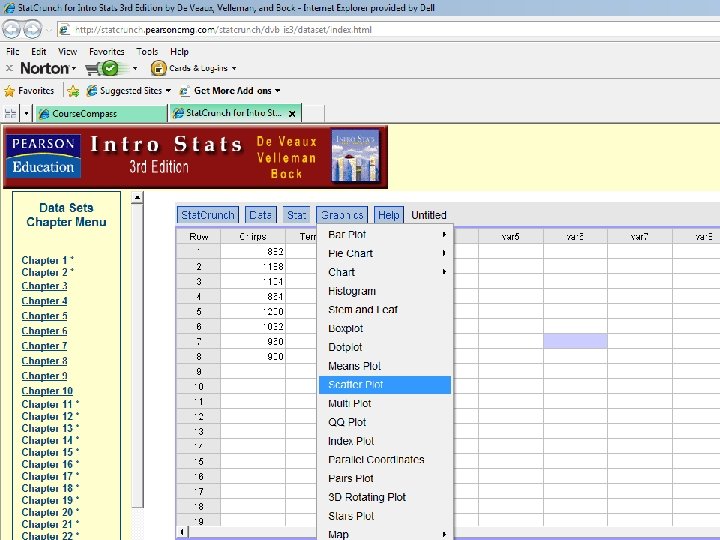Click the Favorites star icon
The width and height of the screenshot is (720, 540).
[9, 91]
